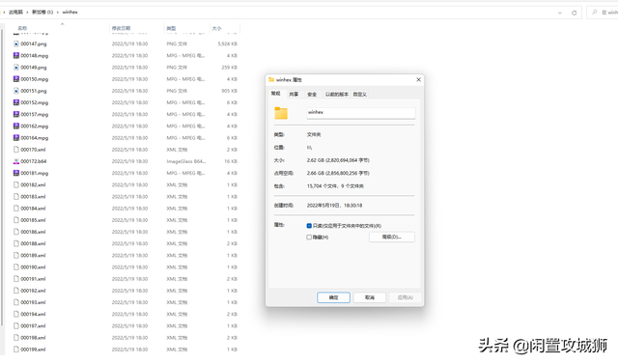618x364 pixels.
Task: Click the 000183.xml document icon
Action: 16,197
